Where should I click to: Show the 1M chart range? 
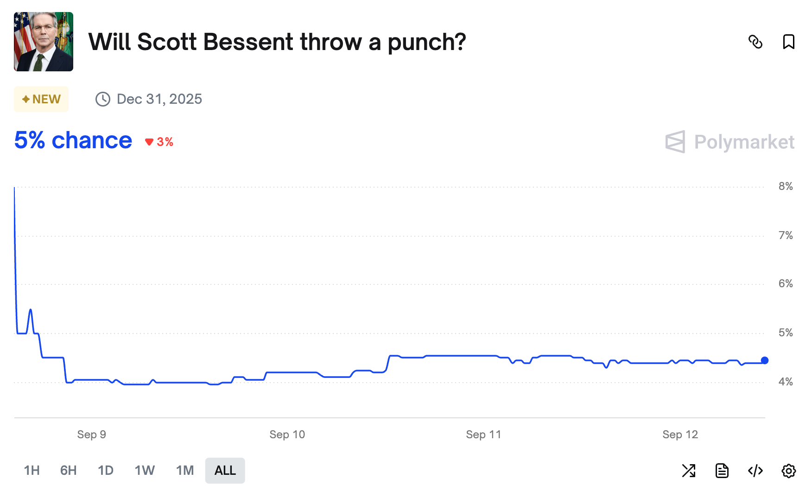185,471
